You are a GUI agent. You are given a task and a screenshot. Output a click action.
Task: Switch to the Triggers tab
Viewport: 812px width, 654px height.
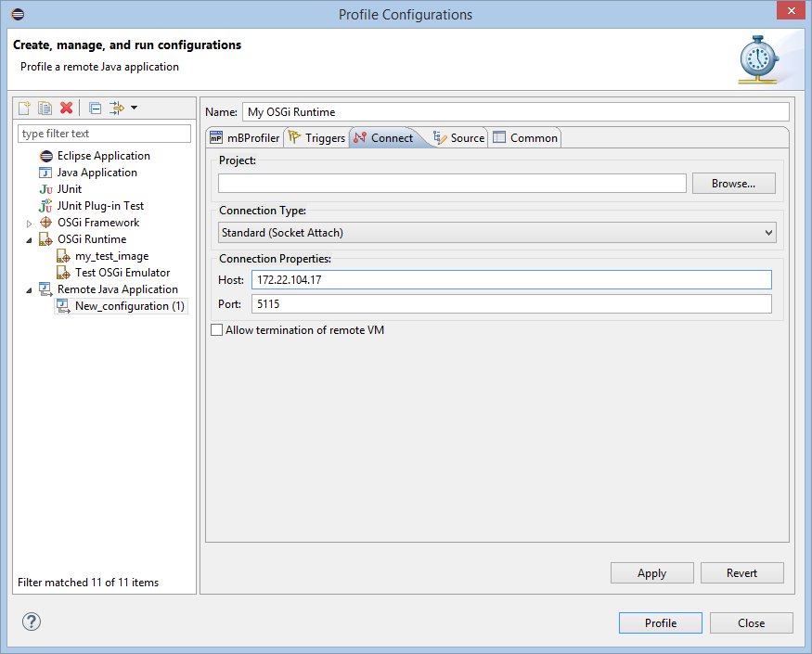coord(316,138)
